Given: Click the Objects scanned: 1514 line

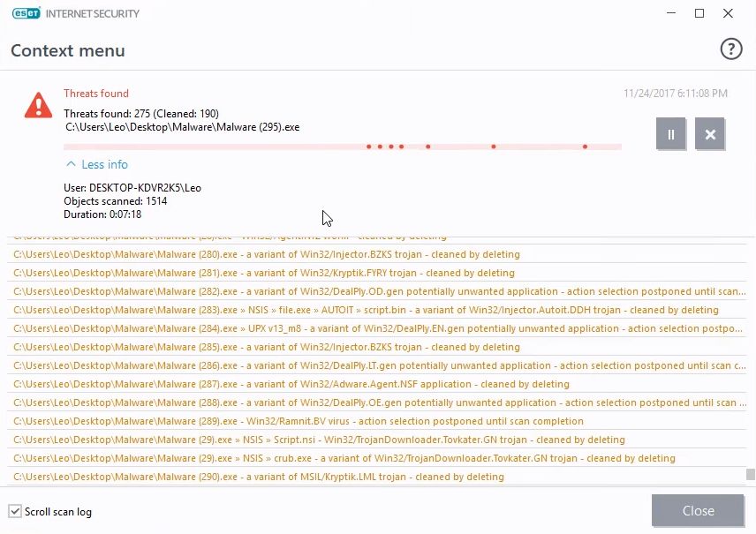Looking at the screenshot, I should click(x=115, y=201).
